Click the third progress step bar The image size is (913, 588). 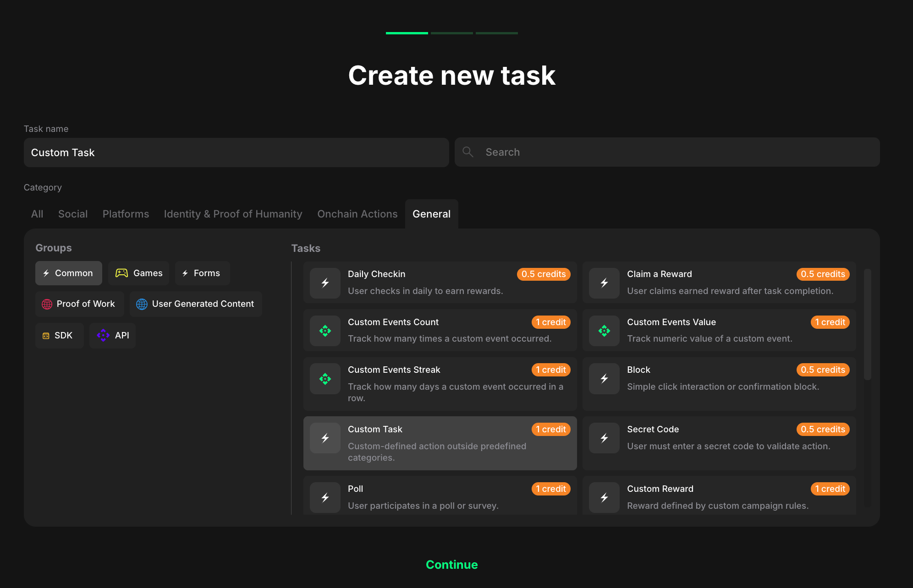tap(496, 33)
